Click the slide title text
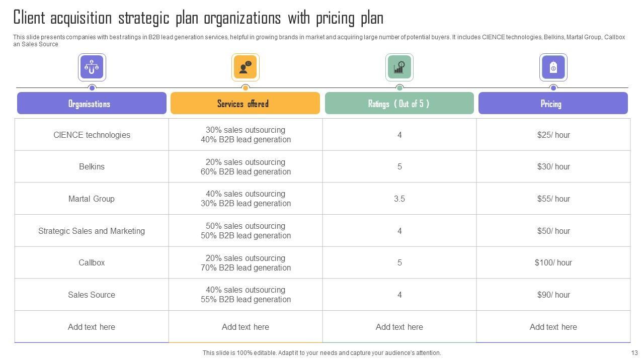644x362 pixels. pos(198,18)
